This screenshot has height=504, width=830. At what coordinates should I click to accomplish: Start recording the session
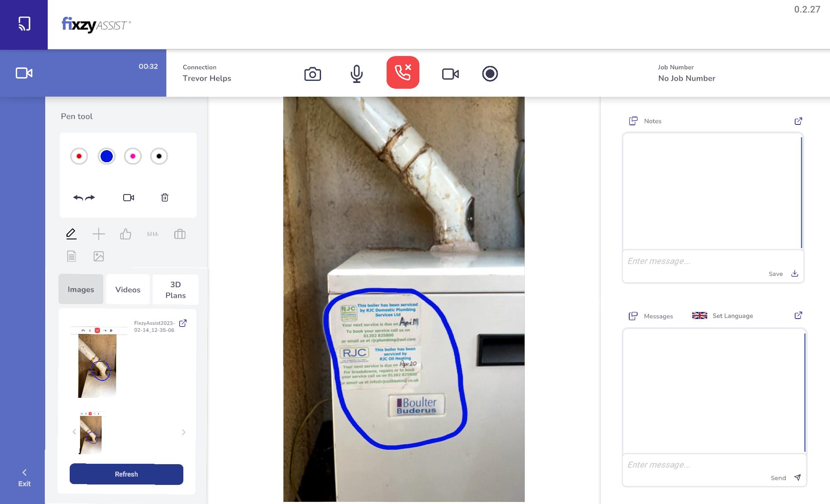click(x=490, y=74)
